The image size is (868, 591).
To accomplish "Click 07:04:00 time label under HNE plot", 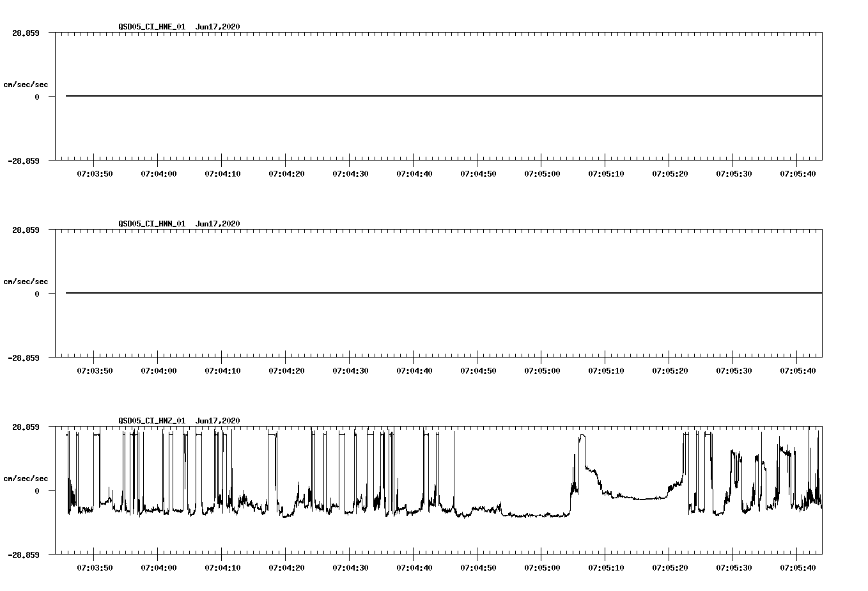I will tap(159, 174).
